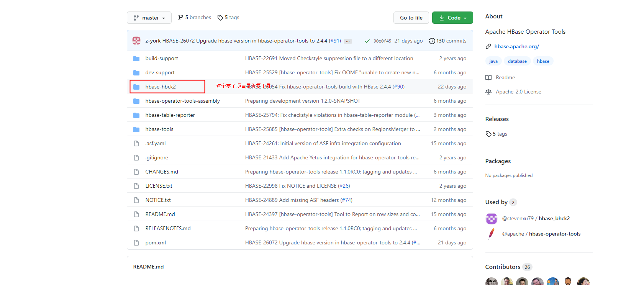Open the dev-support directory name

pos(160,72)
